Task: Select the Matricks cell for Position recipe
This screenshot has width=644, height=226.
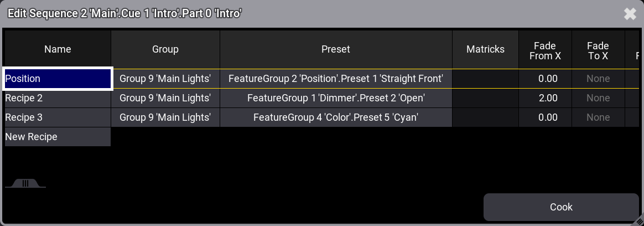Action: tap(485, 79)
